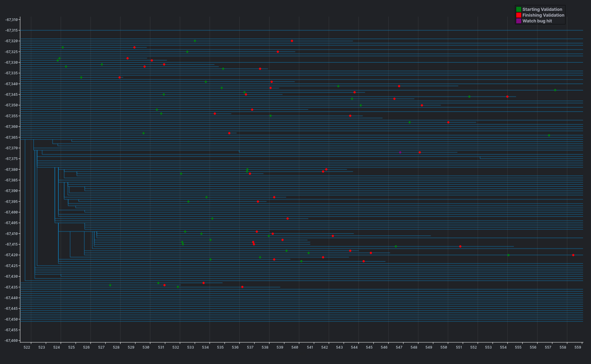Select the topmost red dot near x 539.5
The height and width of the screenshot is (364, 591).
[x=292, y=41]
